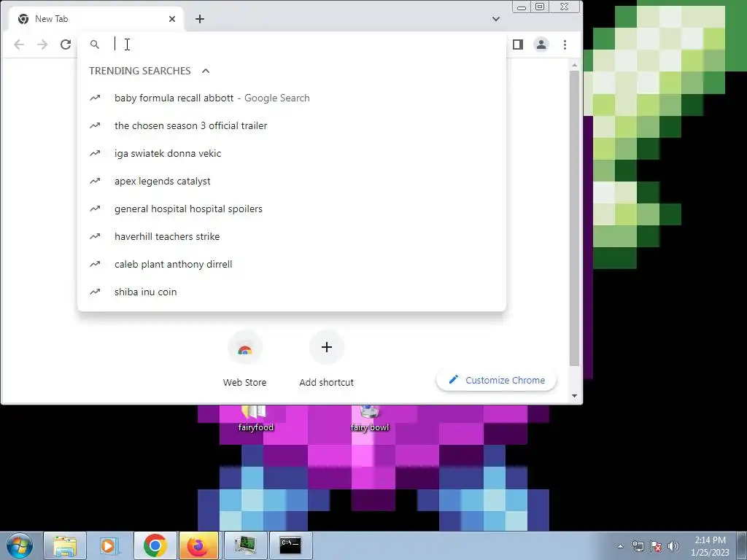Screen dimensions: 747x560
Task: Toggle the Chrome side panel
Action: tap(518, 44)
